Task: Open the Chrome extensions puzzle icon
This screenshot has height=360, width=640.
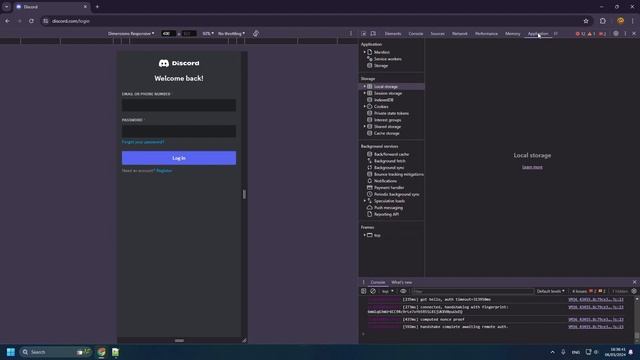Action: point(603,21)
